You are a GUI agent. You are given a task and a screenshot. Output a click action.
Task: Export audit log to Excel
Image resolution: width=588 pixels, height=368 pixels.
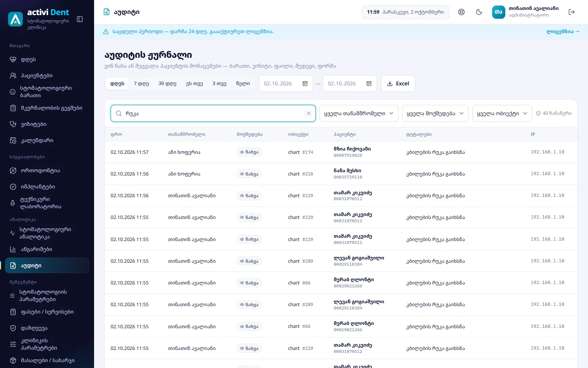click(x=398, y=84)
